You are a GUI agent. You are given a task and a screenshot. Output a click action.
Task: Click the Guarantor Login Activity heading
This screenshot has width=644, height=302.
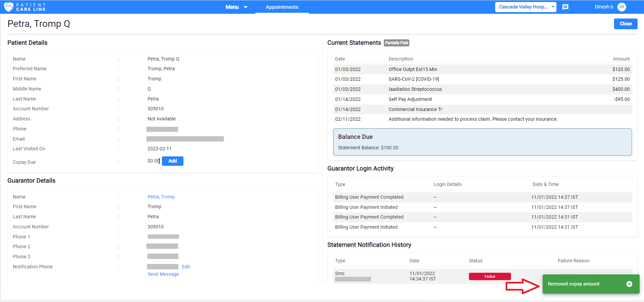tap(360, 168)
